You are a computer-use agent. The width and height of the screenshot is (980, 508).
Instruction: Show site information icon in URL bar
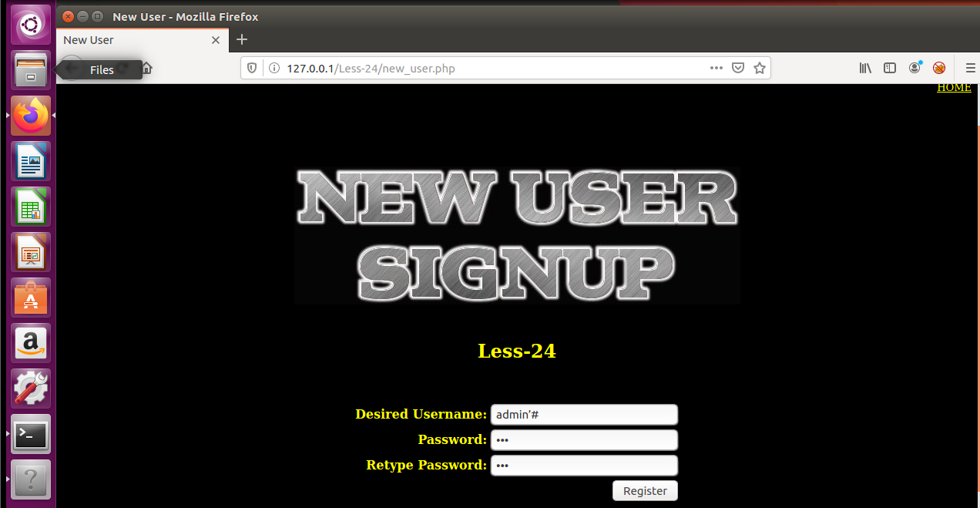tap(274, 68)
